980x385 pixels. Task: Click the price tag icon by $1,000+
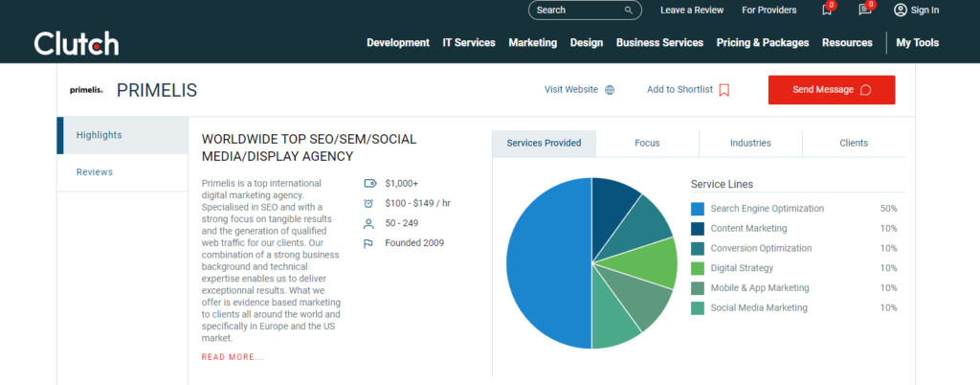369,183
